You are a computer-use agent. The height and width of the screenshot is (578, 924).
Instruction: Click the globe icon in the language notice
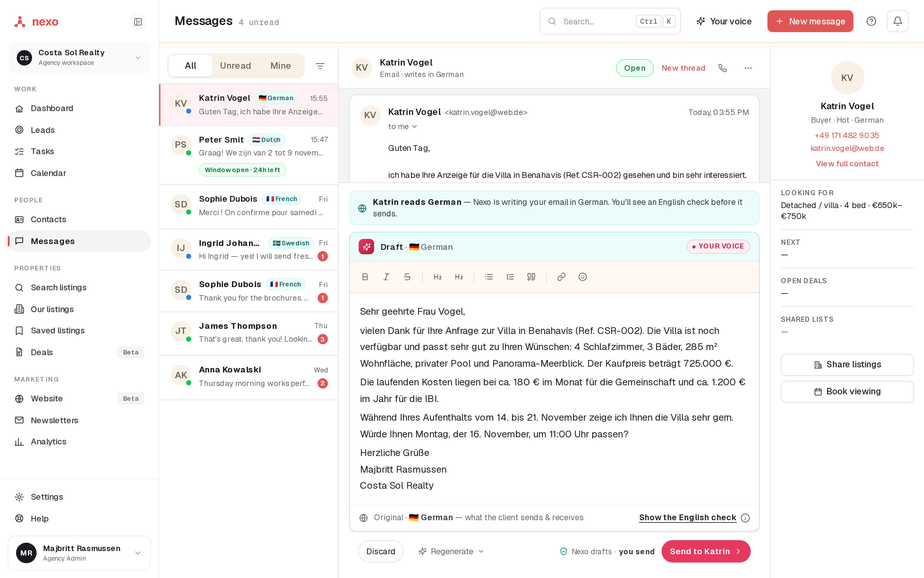pyautogui.click(x=362, y=208)
